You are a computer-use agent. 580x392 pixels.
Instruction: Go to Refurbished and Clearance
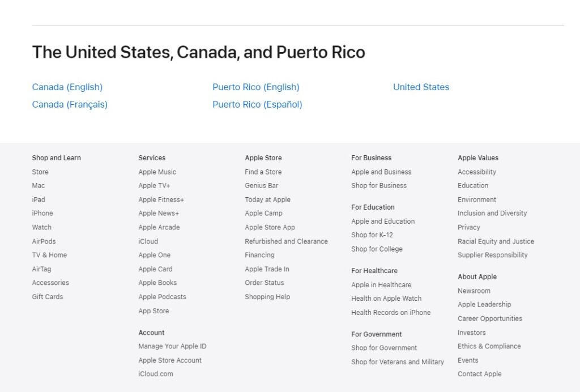(x=286, y=241)
